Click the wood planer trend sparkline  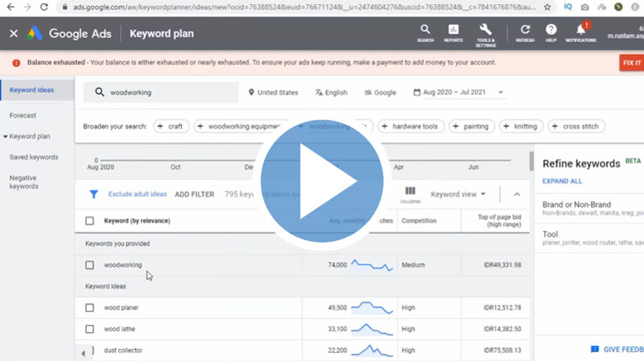[372, 308]
